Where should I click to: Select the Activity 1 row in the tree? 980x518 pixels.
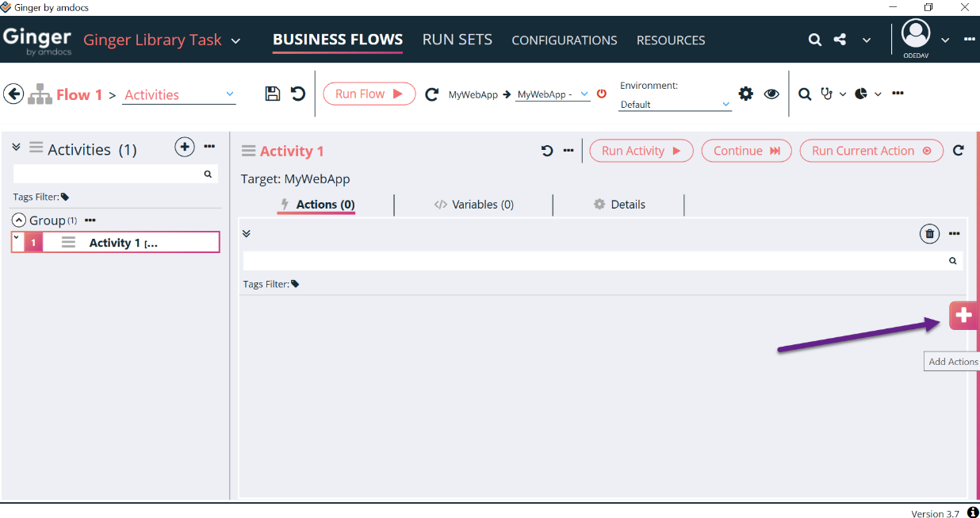pos(115,242)
